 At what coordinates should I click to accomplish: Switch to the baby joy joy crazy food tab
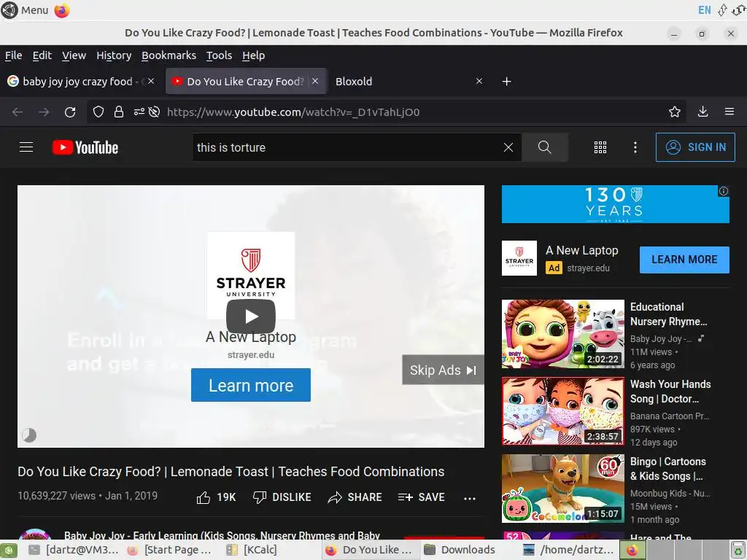(74, 82)
